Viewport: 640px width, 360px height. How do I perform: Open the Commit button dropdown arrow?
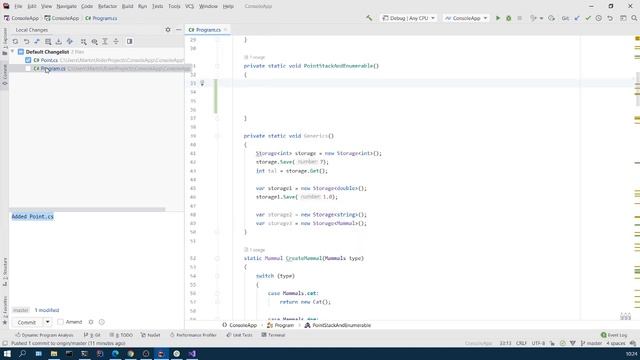tap(48, 322)
